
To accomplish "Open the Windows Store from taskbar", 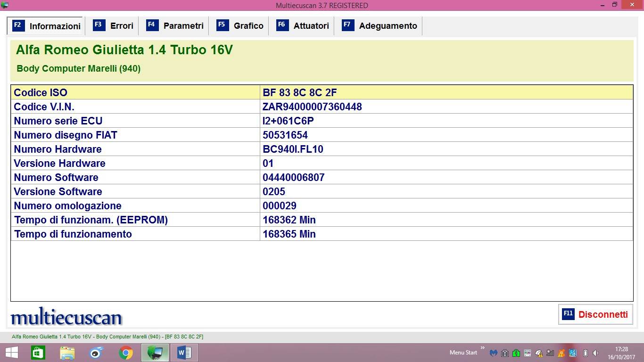I will [x=38, y=352].
